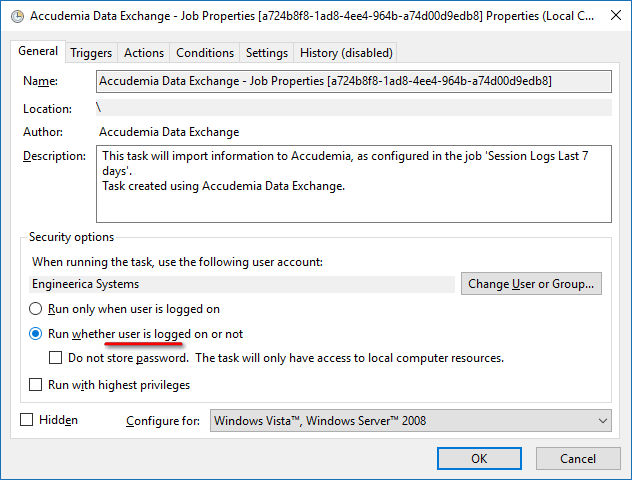This screenshot has height=480, width=632.
Task: Click the Location path field
Action: 353,108
